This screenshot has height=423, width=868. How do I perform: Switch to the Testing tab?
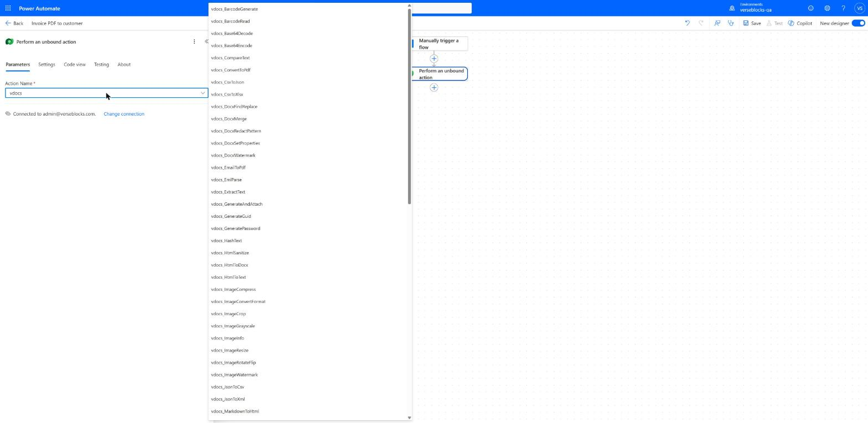tap(101, 64)
